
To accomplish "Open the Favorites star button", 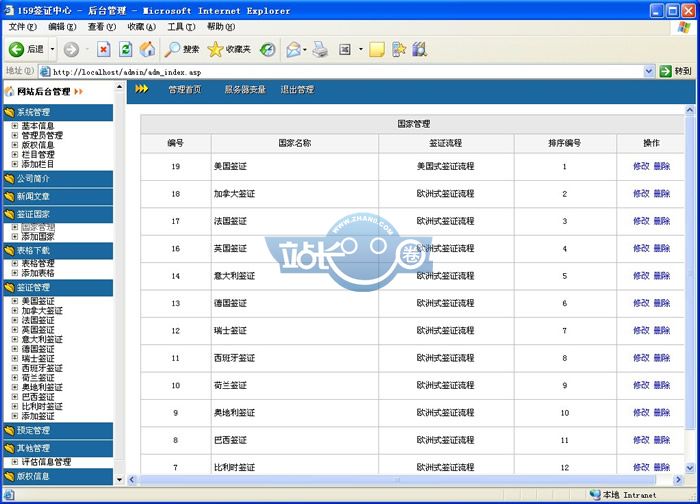I will point(229,49).
